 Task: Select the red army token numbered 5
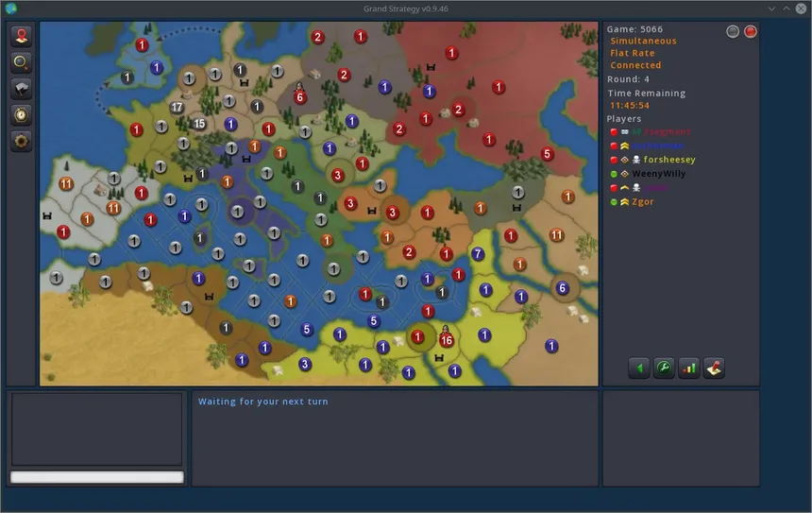click(x=547, y=154)
